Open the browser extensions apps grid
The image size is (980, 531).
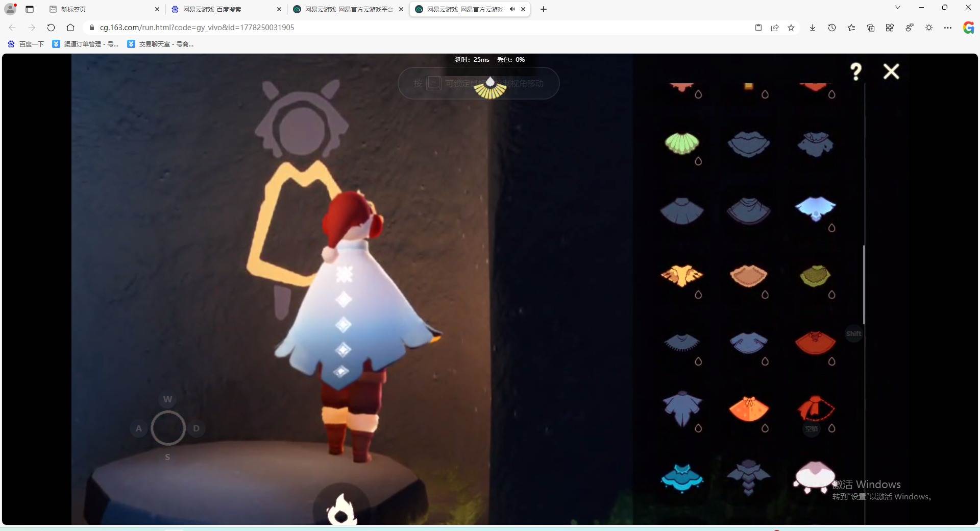point(890,28)
